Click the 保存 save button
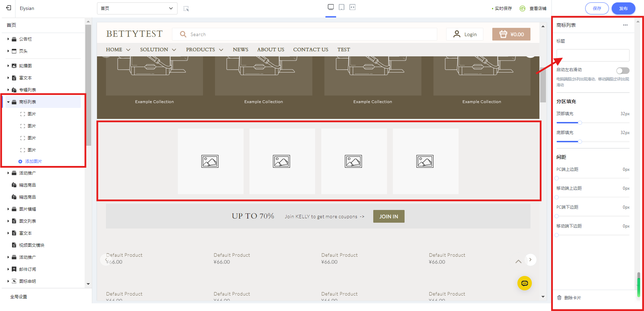 click(597, 8)
